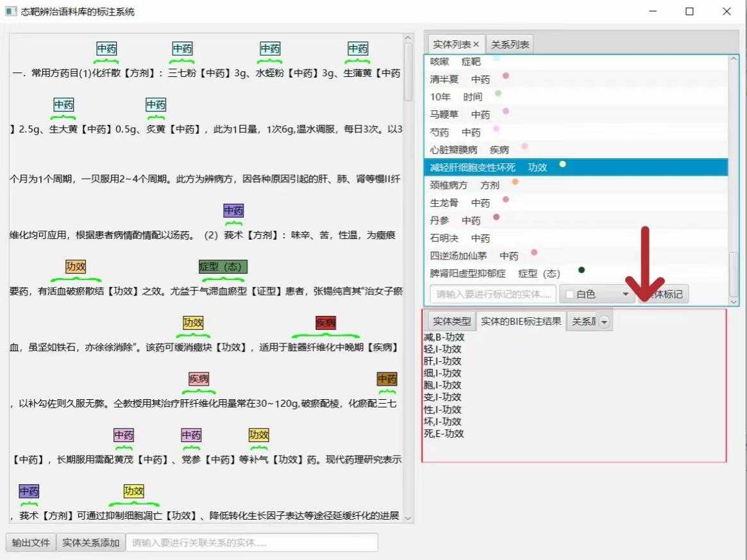Close the 实体列表 tab with its X

476,44
